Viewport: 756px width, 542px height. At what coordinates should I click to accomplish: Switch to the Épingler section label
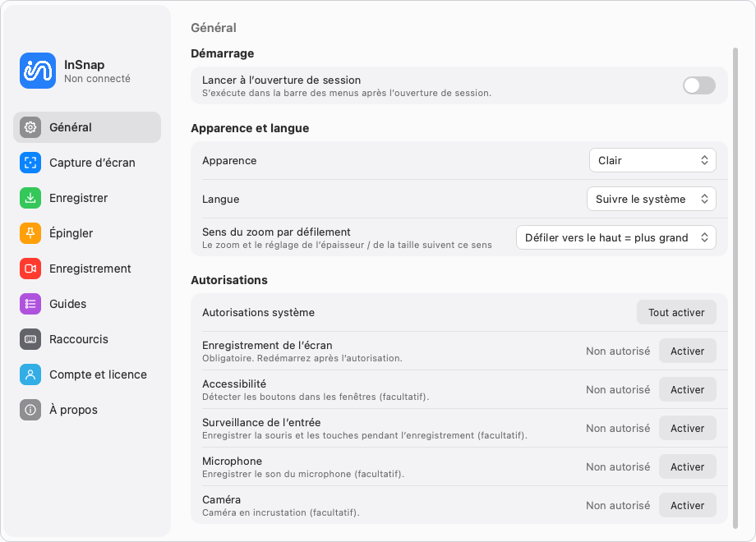pyautogui.click(x=71, y=233)
